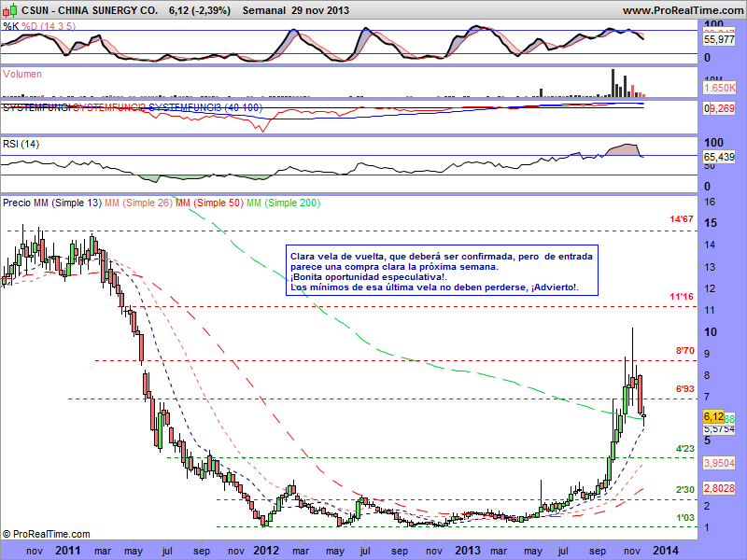Click the %D (14 3 5) indicator label
Screen dimensions: 747x560
coord(49,26)
